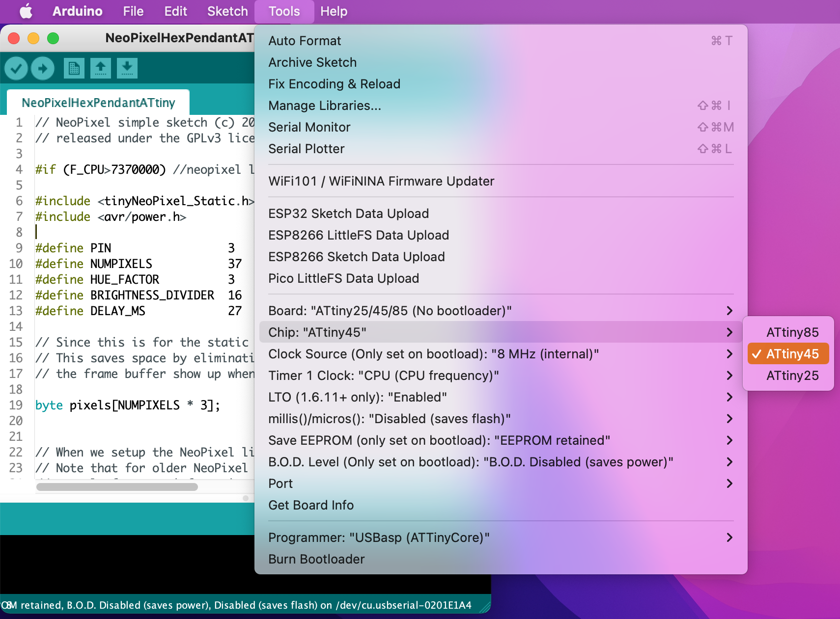Viewport: 840px width, 619px height.
Task: Expand the millis()/micros() submenu
Action: click(x=501, y=419)
